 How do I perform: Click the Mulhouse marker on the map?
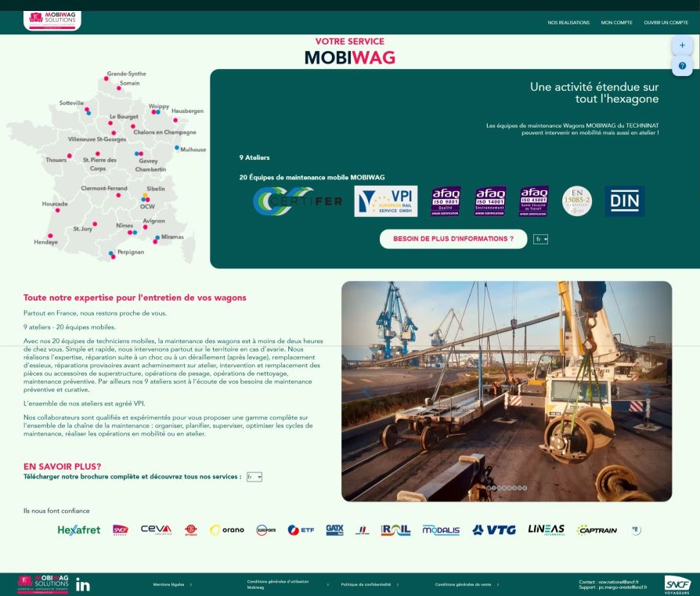point(177,147)
